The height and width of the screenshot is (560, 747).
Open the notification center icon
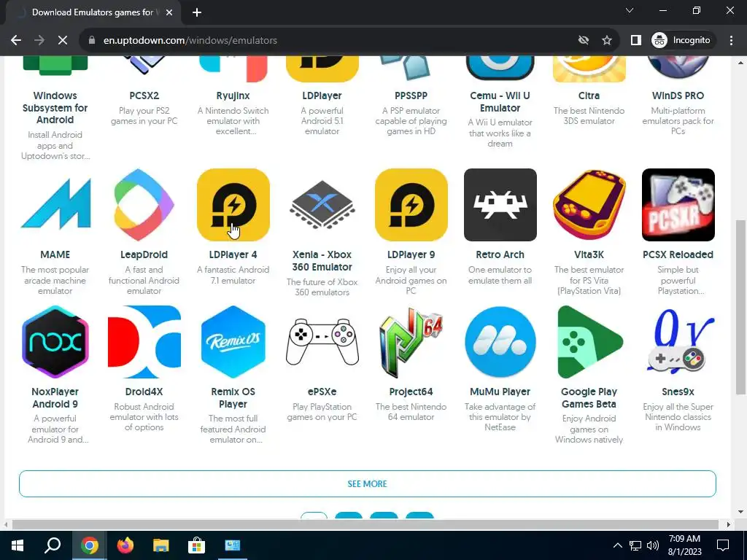(x=723, y=545)
